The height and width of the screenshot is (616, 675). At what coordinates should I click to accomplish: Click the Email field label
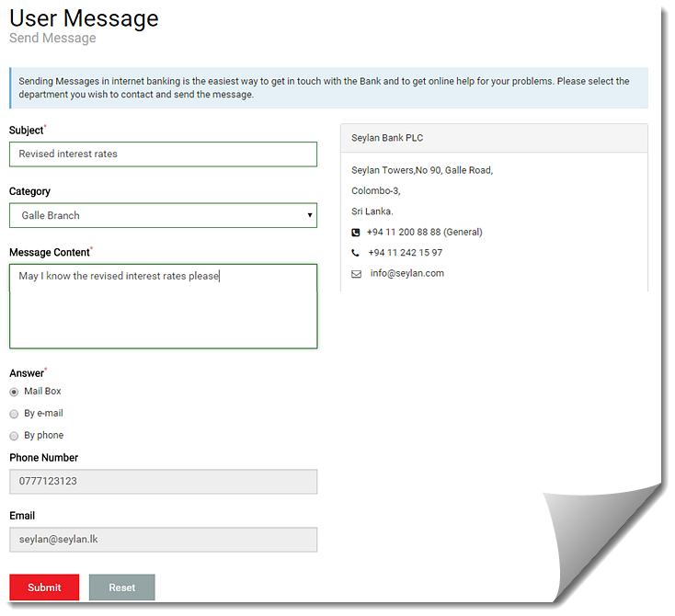pos(22,516)
